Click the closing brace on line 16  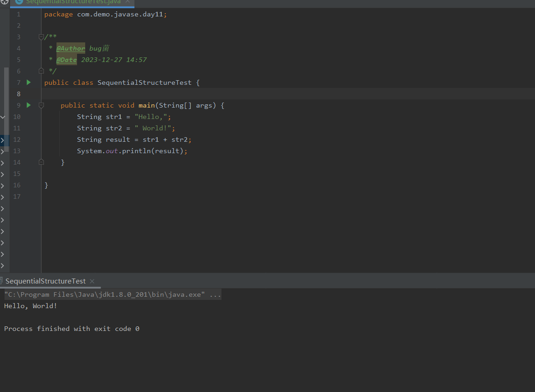click(46, 185)
